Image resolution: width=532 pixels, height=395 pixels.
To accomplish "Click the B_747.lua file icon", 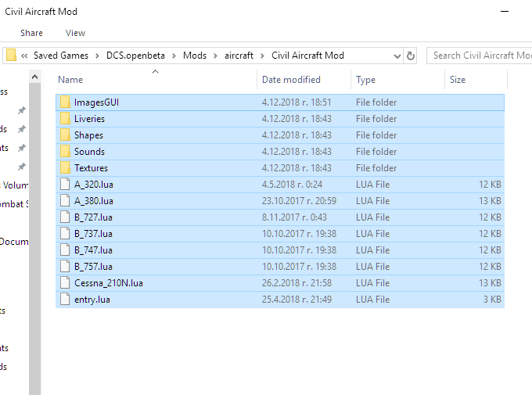I will tap(65, 250).
